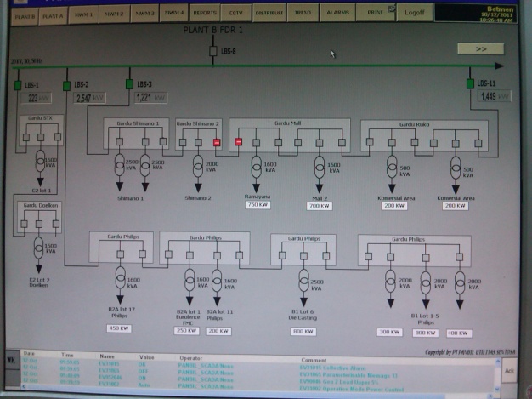Click the small icon beside the PRINT tab
Screen dimensions: 532x399
click(392, 9)
